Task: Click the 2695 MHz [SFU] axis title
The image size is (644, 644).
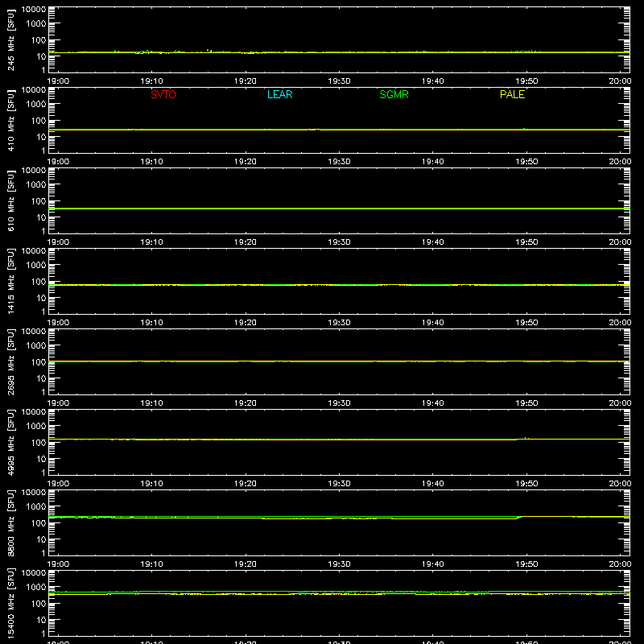Action: 10,361
